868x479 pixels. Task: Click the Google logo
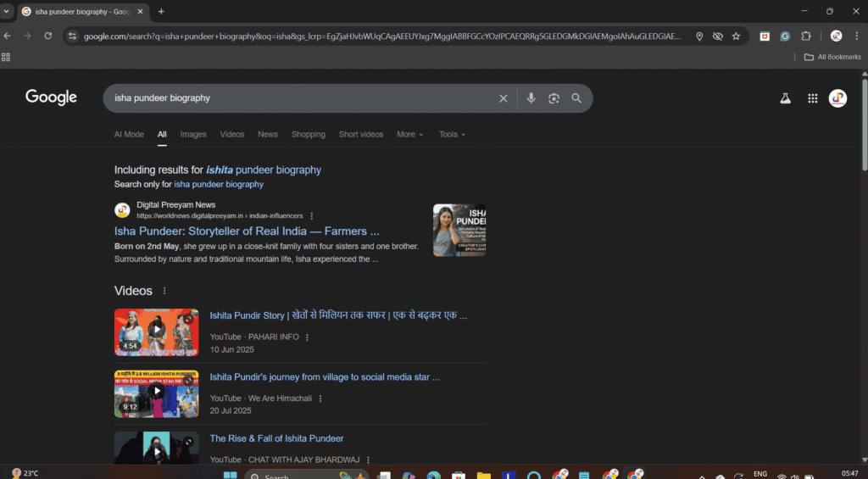[51, 97]
